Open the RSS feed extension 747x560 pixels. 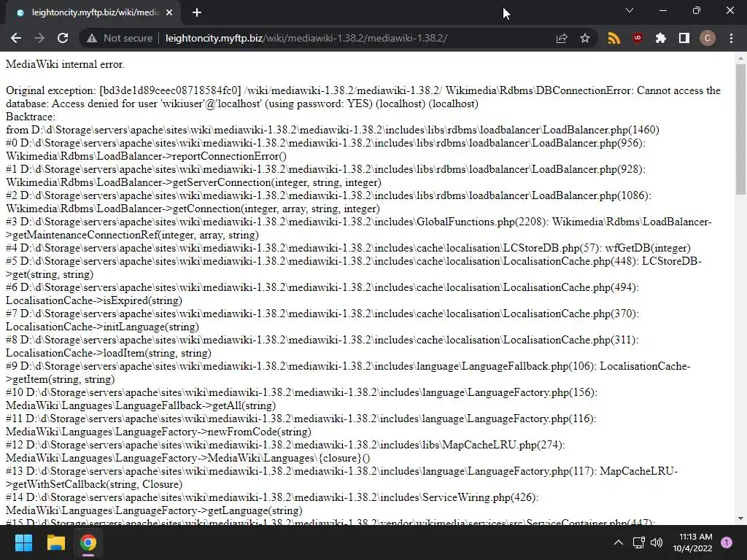pyautogui.click(x=614, y=38)
